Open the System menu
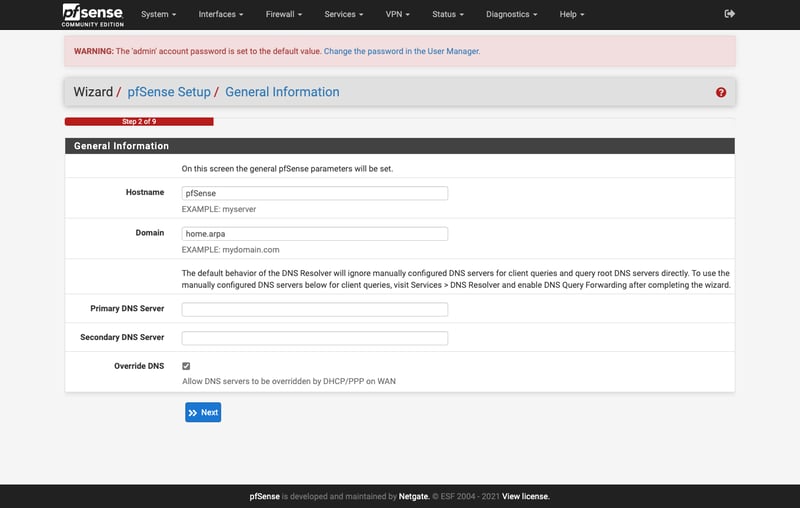Image resolution: width=800 pixels, height=508 pixels. pos(159,14)
